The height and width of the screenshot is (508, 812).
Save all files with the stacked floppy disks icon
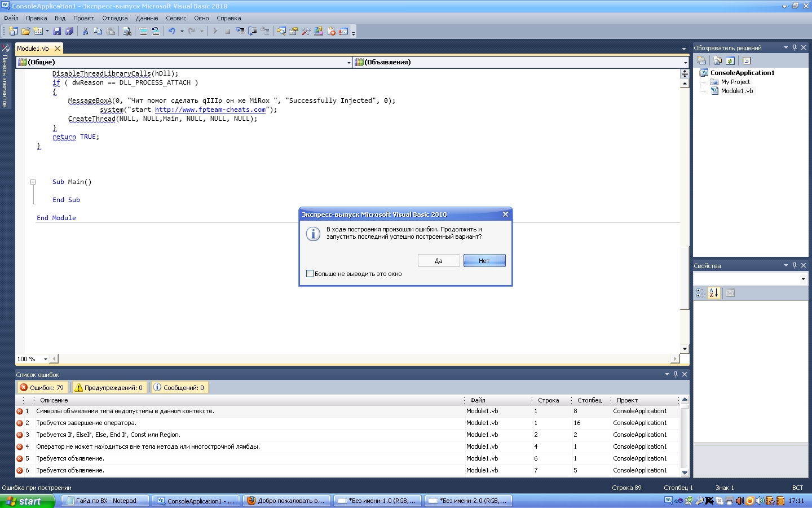coord(69,32)
